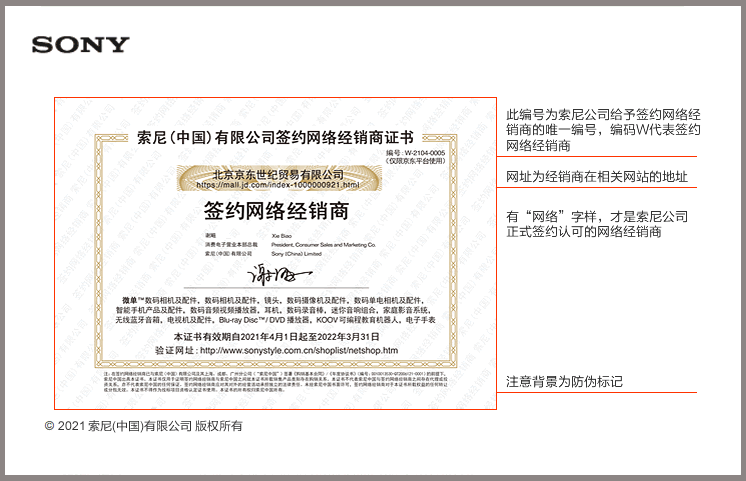This screenshot has width=746, height=481.
Task: Click the large heading 签约网络经销商
Action: pyautogui.click(x=276, y=210)
